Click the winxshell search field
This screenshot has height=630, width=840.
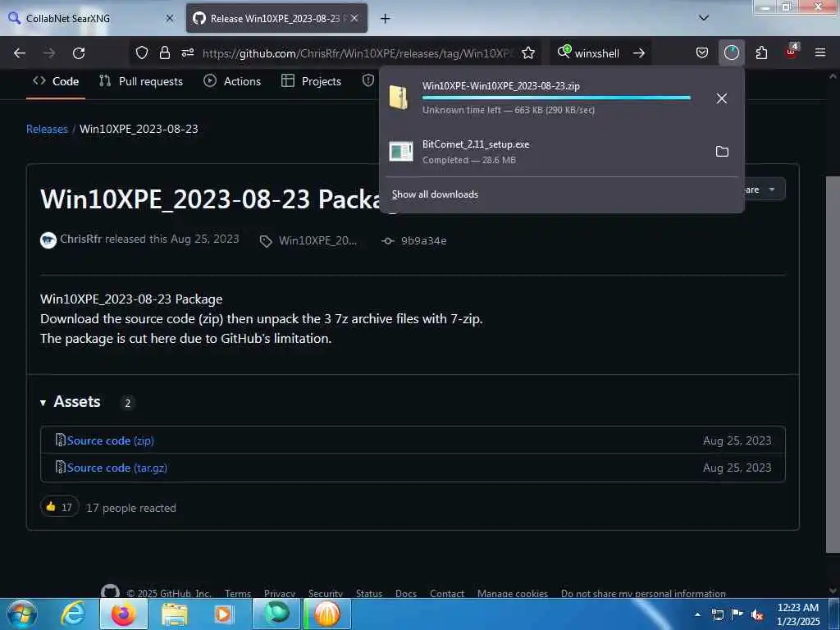click(599, 53)
